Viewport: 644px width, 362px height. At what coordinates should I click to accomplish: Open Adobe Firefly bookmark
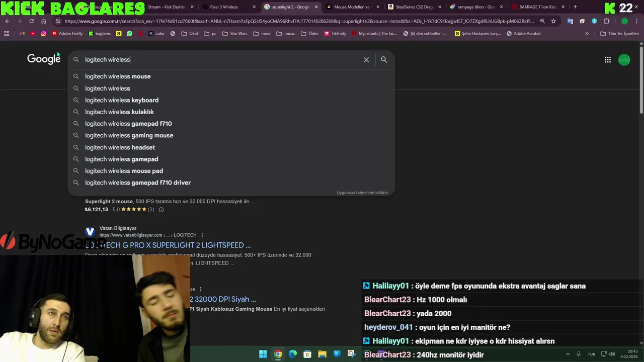[67, 34]
